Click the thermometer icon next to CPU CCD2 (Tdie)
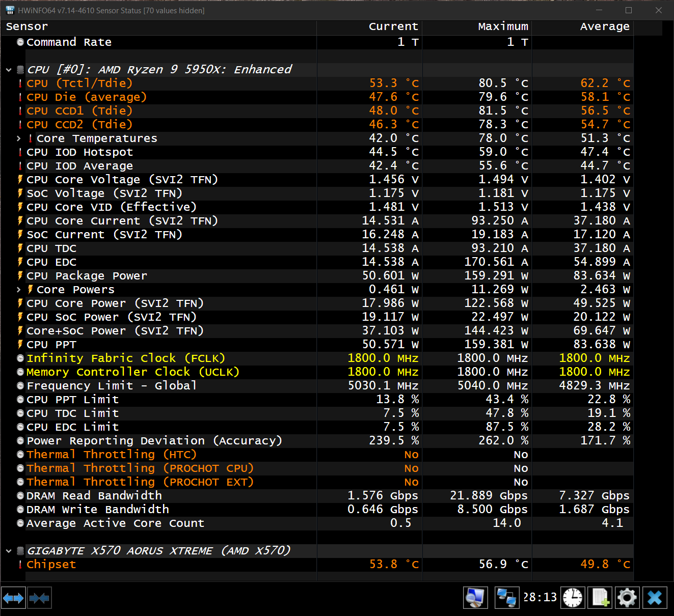 pos(20,125)
